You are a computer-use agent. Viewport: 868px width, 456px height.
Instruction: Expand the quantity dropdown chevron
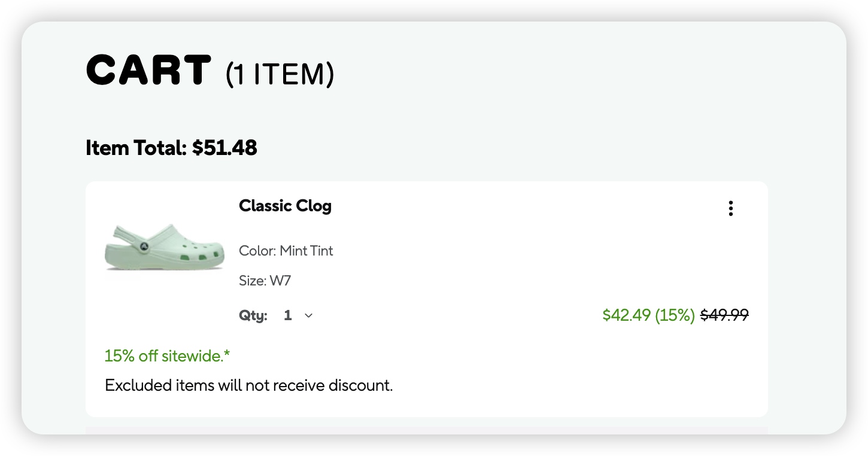click(x=309, y=315)
